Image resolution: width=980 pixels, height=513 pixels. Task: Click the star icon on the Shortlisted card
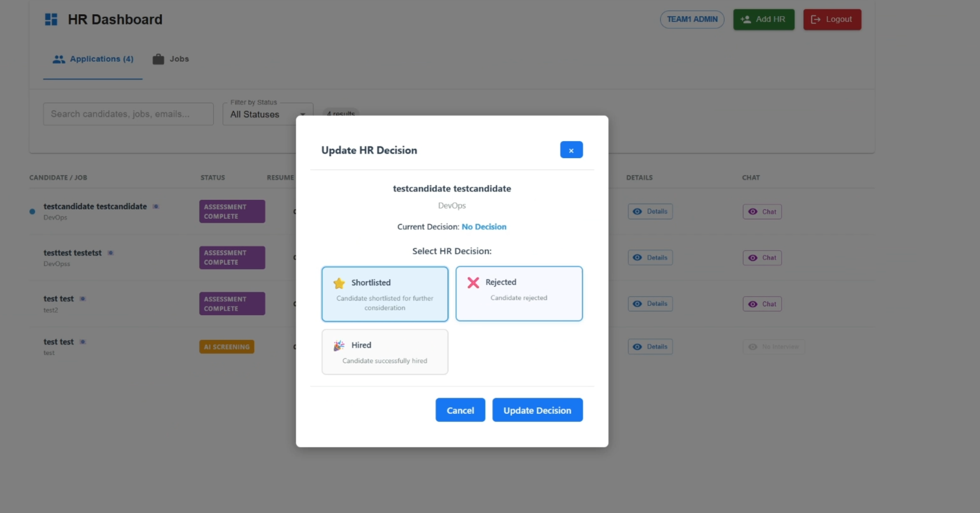[339, 282]
